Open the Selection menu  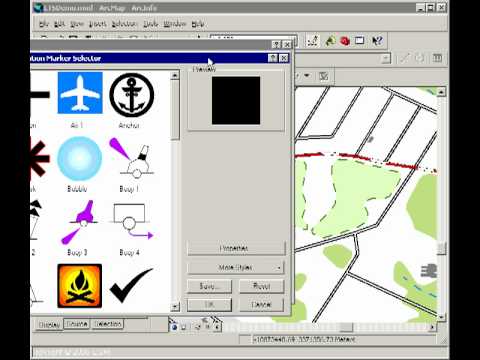pos(124,24)
